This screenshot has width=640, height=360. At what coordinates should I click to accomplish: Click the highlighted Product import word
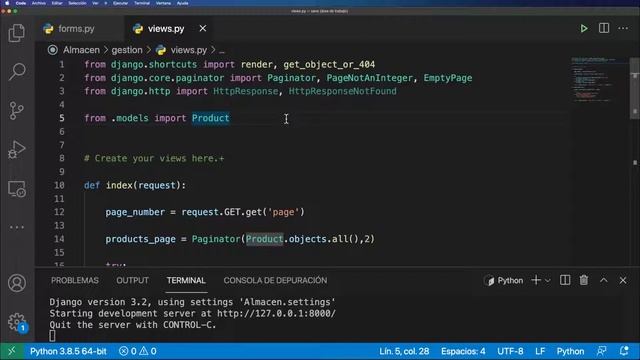pos(211,118)
